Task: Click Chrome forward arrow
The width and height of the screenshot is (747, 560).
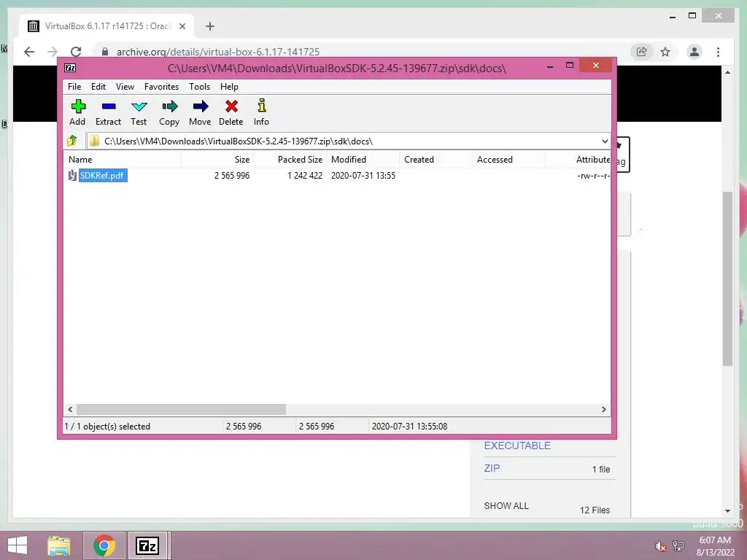Action: coord(53,52)
